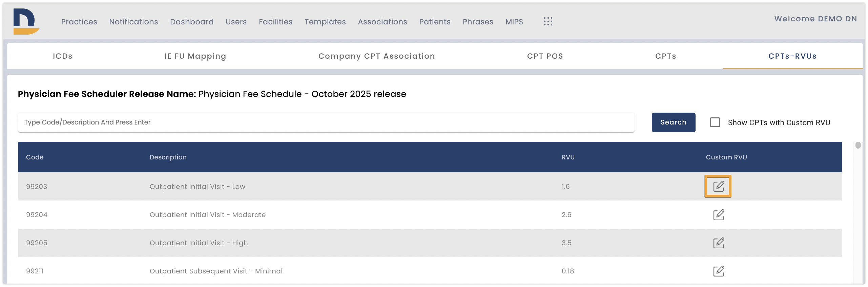Viewport: 868px width, 287px height.
Task: Select the ICDs tab
Action: tap(62, 56)
